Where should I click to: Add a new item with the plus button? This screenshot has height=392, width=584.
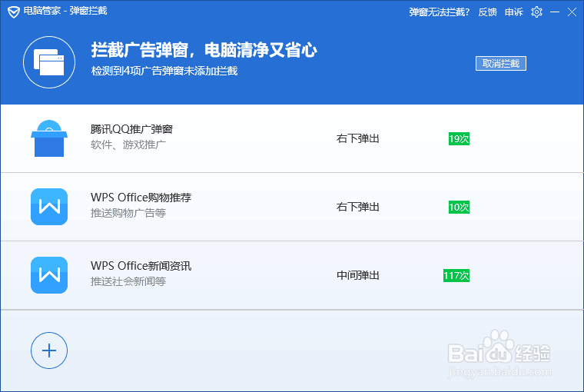(x=49, y=350)
